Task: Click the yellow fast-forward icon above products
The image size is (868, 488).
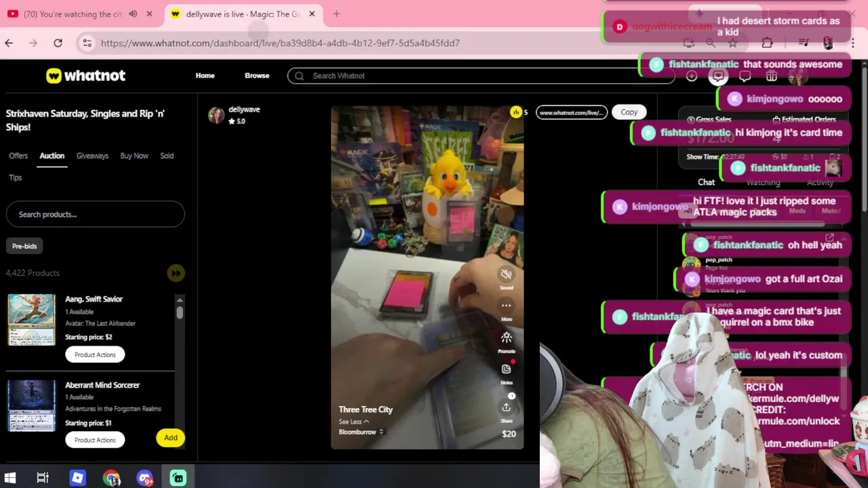Action: click(x=176, y=273)
